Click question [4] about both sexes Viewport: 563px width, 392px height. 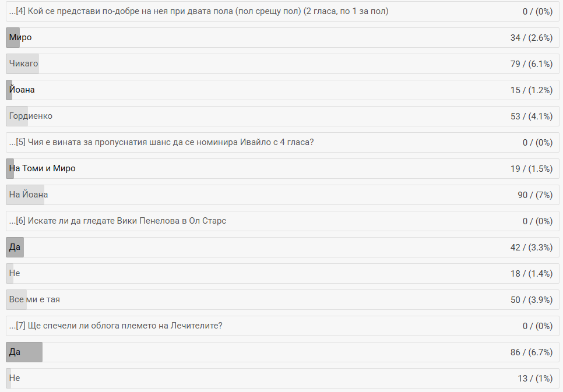[199, 11]
